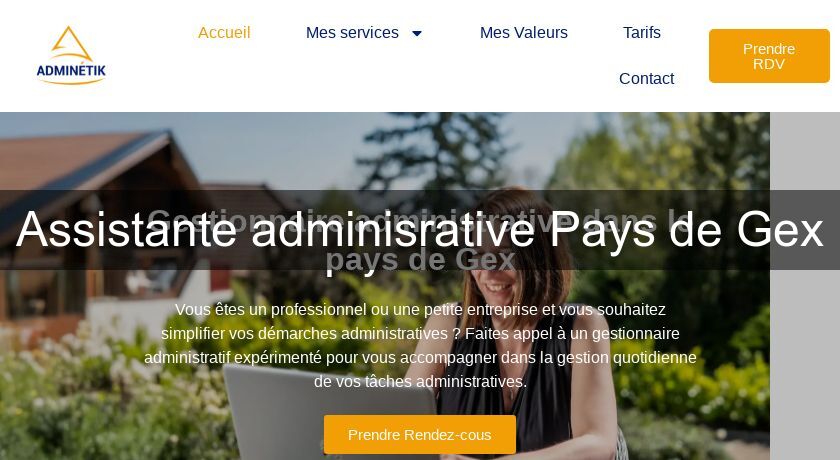Viewport: 840px width, 460px height.
Task: Select the Assistante adminisrative Pays de Gex heading
Action: tap(419, 229)
